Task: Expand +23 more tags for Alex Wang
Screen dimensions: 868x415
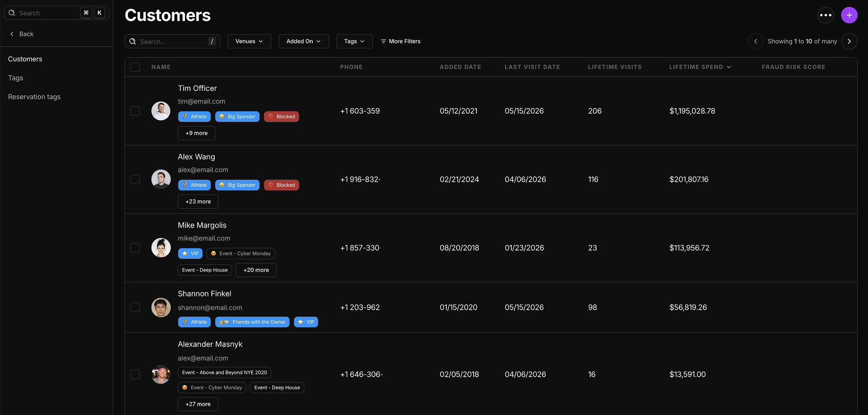Action: point(198,202)
